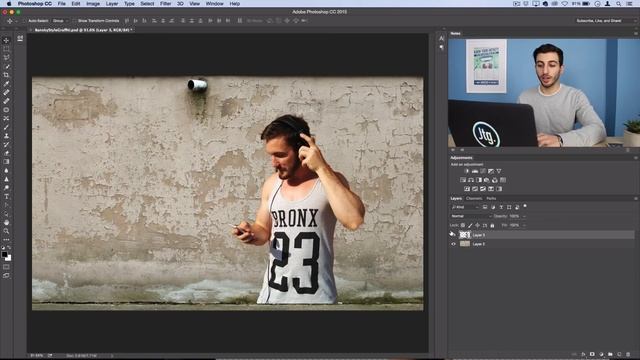Add a Vibrance adjustment
The height and width of the screenshot is (360, 640).
click(498, 171)
